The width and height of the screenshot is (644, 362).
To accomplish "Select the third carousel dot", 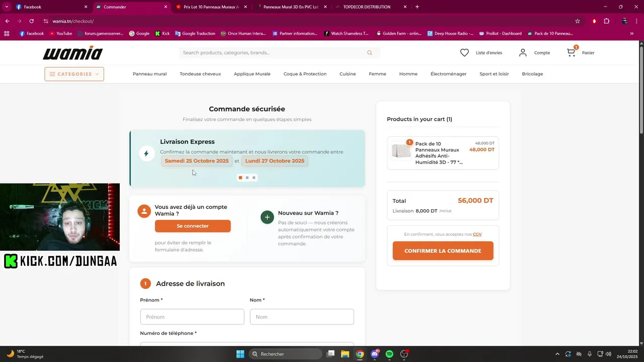I will coord(254,177).
